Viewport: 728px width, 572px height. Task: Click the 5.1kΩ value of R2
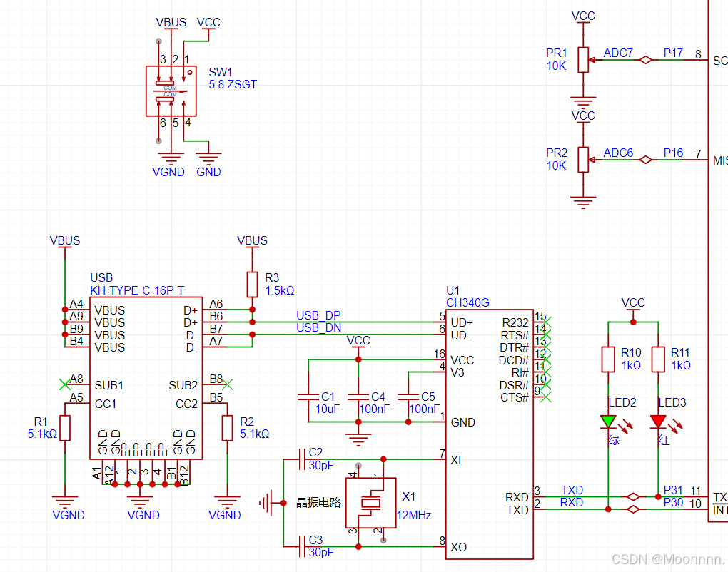pyautogui.click(x=254, y=434)
